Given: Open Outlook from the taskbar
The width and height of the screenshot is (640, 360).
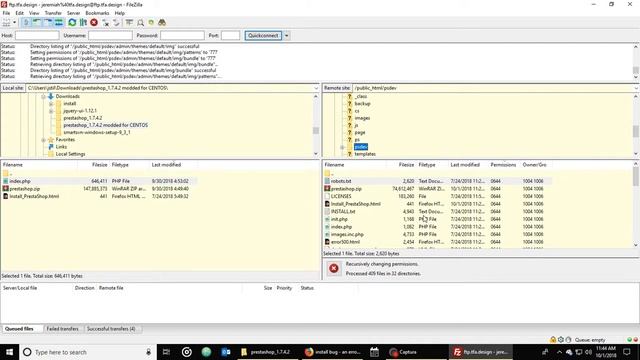Looking at the screenshot, I should tap(225, 352).
